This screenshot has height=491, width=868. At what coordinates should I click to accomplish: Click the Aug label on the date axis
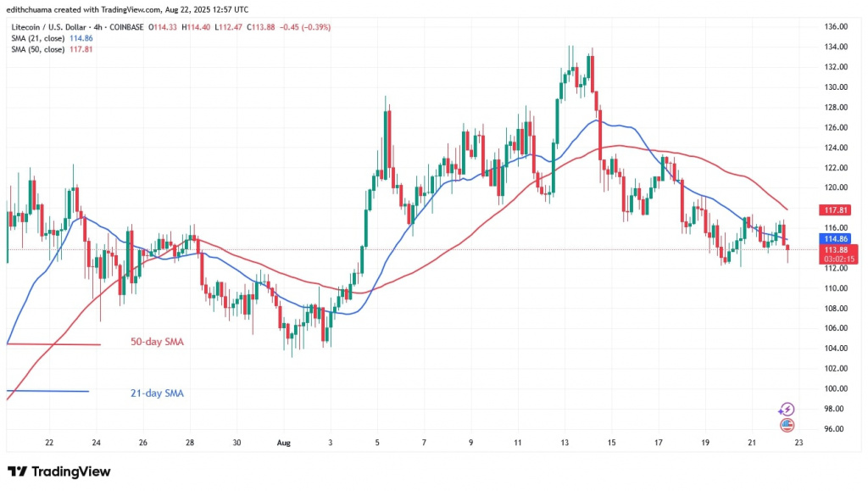coord(285,443)
